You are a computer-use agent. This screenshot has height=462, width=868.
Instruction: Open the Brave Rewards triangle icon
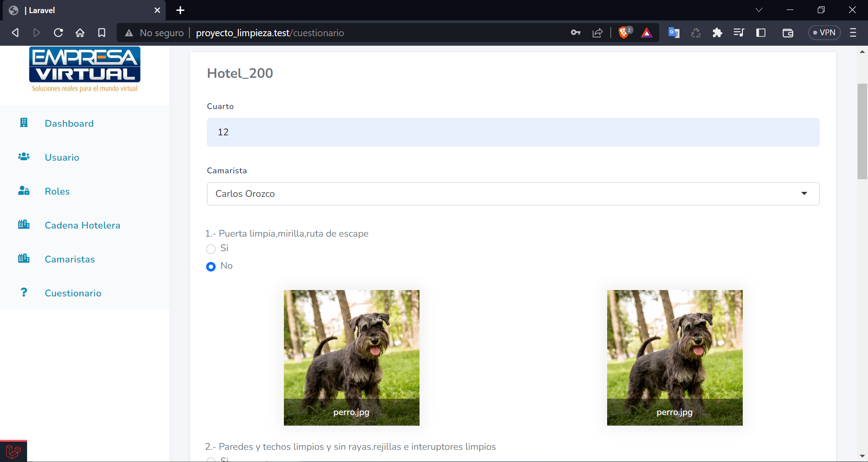[647, 33]
